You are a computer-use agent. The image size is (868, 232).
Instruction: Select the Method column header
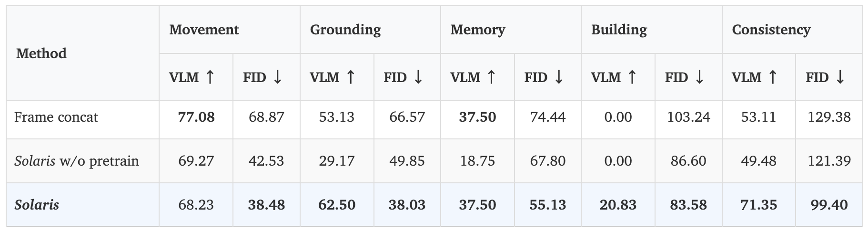click(x=41, y=53)
